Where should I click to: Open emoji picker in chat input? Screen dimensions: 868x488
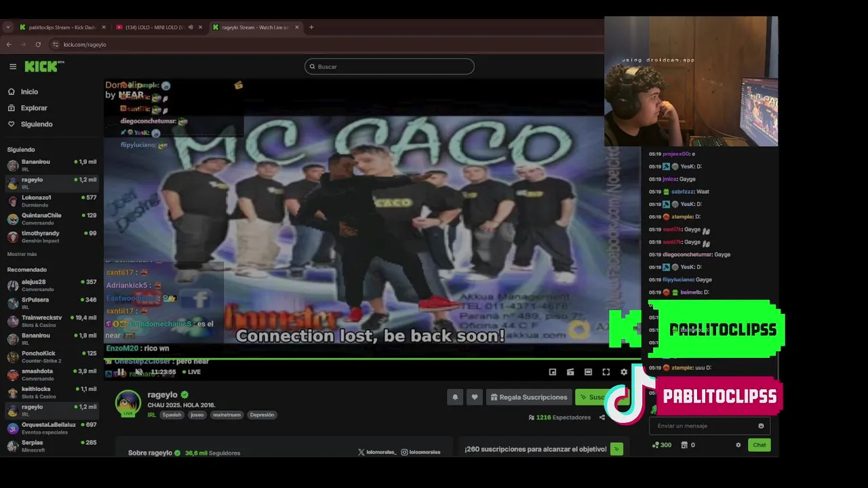point(761,426)
